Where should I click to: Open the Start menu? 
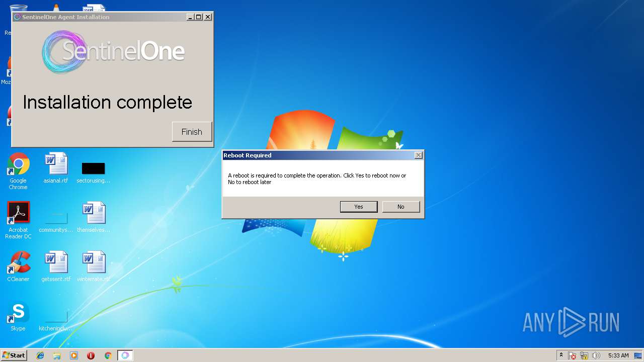tap(14, 355)
